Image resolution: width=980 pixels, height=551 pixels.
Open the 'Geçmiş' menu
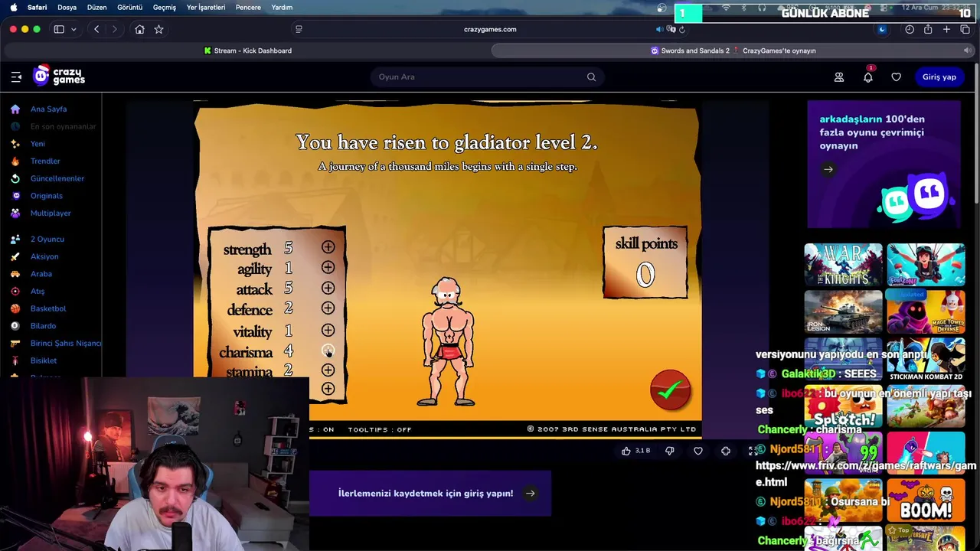tap(165, 7)
